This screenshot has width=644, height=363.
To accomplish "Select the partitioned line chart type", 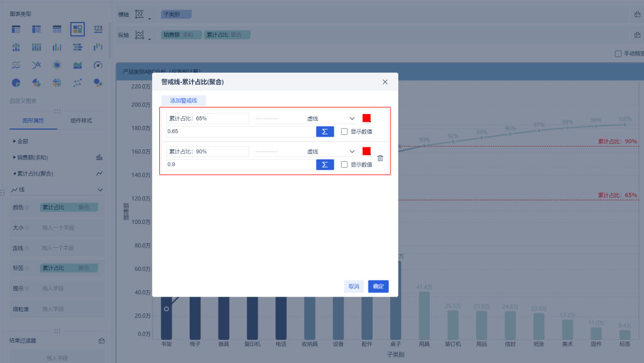I will (16, 65).
